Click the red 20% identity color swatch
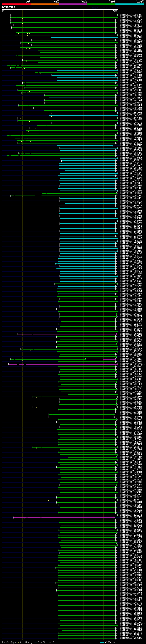 [16, 4]
